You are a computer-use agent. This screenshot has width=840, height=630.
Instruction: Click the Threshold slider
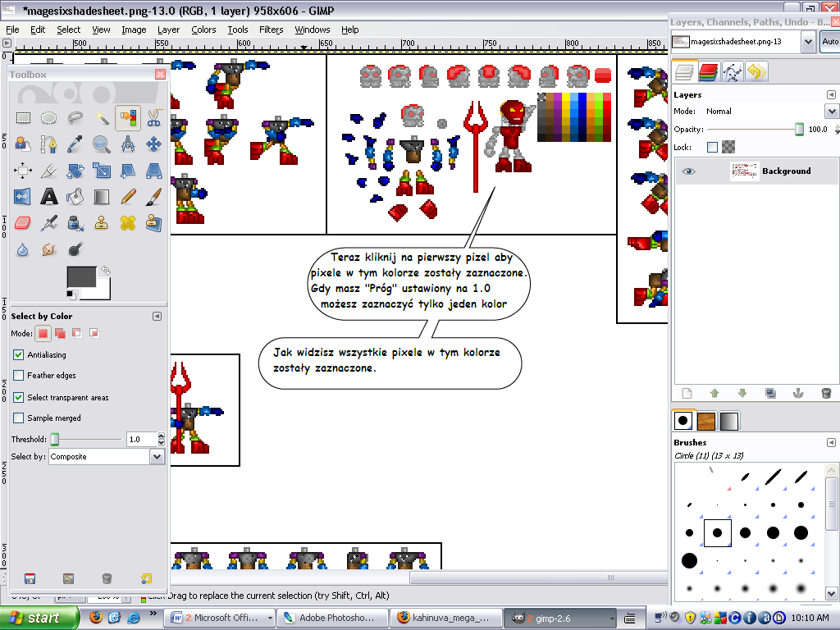[x=87, y=440]
